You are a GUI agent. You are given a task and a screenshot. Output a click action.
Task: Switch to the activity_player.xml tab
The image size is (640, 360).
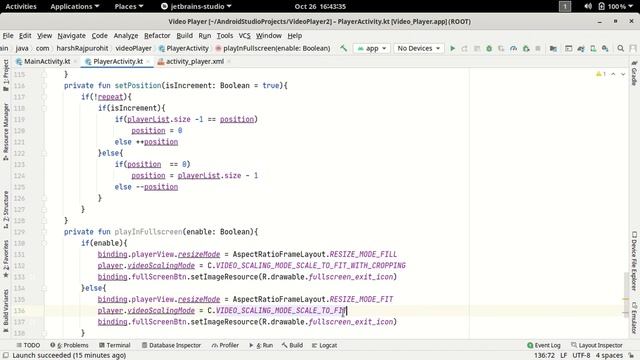tap(191, 62)
